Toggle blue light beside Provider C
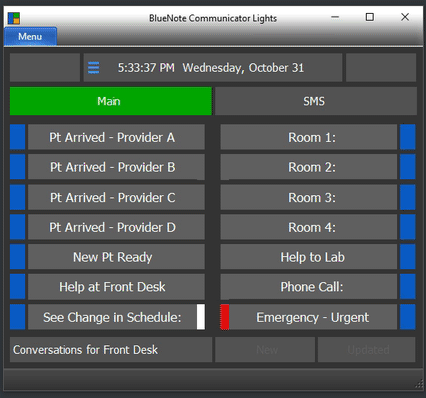The image size is (426, 398). (x=18, y=197)
